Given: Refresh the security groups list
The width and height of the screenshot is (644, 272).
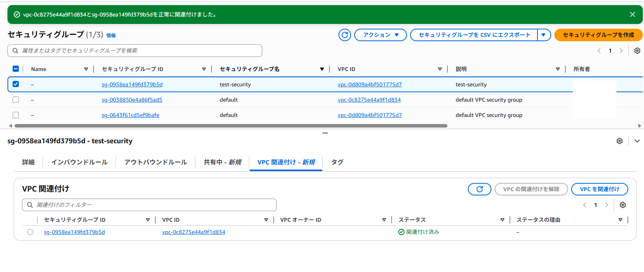Looking at the screenshot, I should click(x=344, y=35).
